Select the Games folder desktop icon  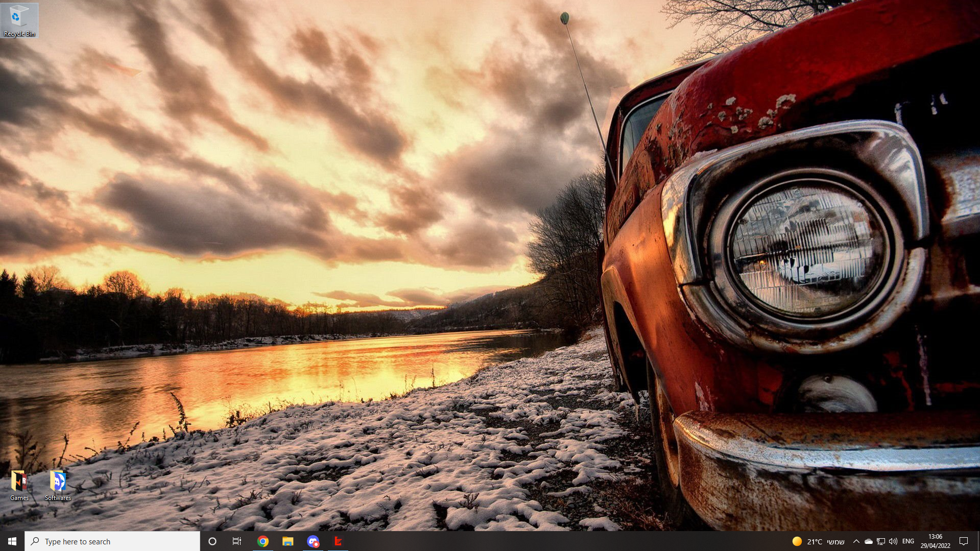pyautogui.click(x=19, y=486)
